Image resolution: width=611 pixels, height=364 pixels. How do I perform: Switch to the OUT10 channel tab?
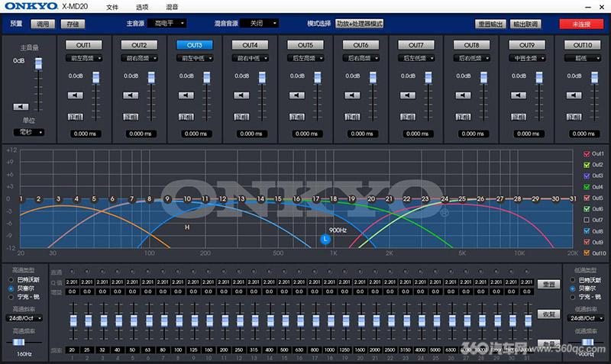coord(582,45)
